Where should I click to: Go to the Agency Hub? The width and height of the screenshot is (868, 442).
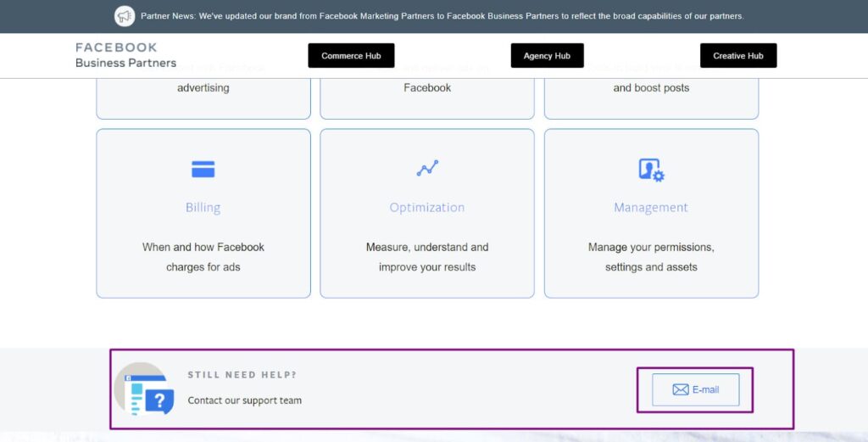pos(547,56)
